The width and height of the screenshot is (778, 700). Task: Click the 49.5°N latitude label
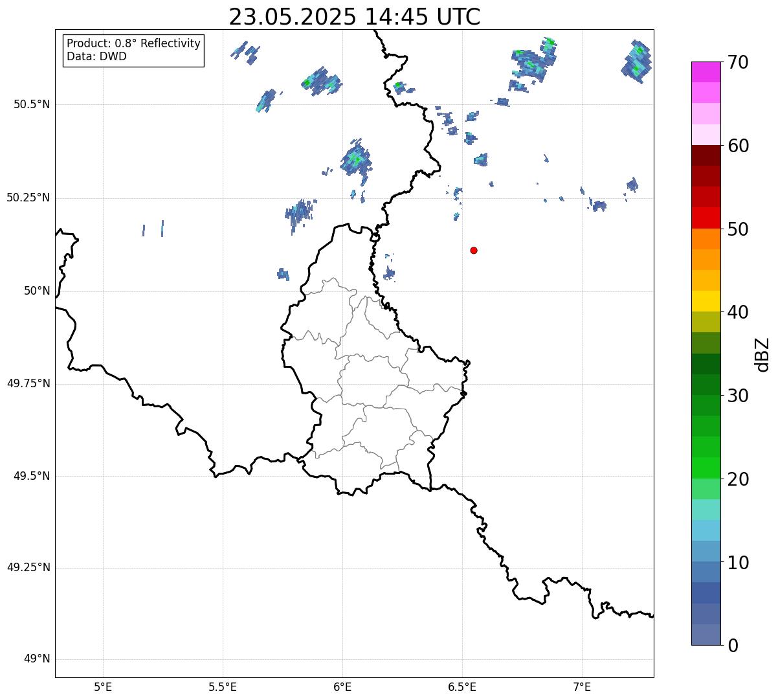pyautogui.click(x=32, y=476)
